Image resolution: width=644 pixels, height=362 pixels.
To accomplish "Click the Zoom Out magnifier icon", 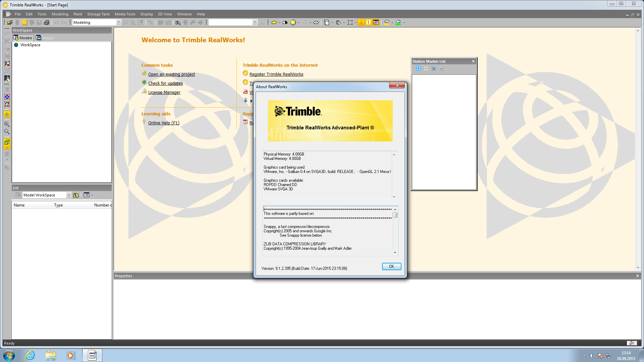I will (x=7, y=131).
